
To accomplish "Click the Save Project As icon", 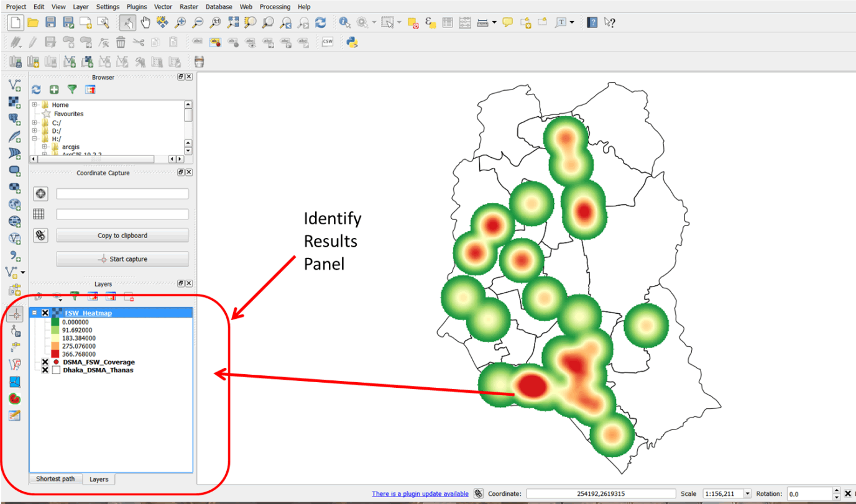I will [68, 22].
